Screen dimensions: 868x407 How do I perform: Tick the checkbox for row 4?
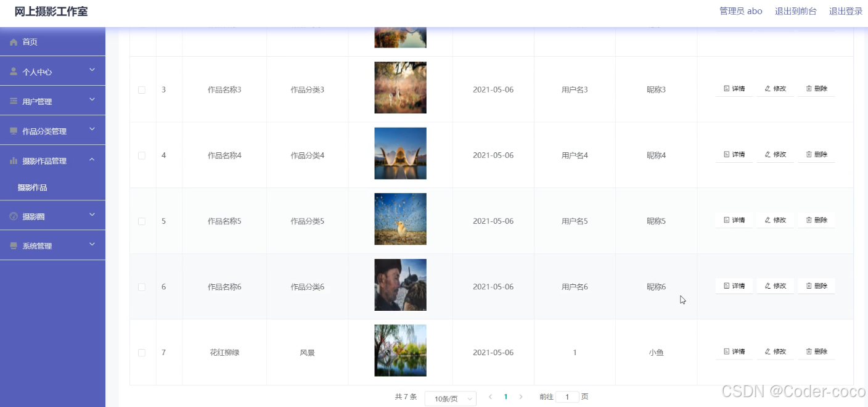(x=142, y=155)
